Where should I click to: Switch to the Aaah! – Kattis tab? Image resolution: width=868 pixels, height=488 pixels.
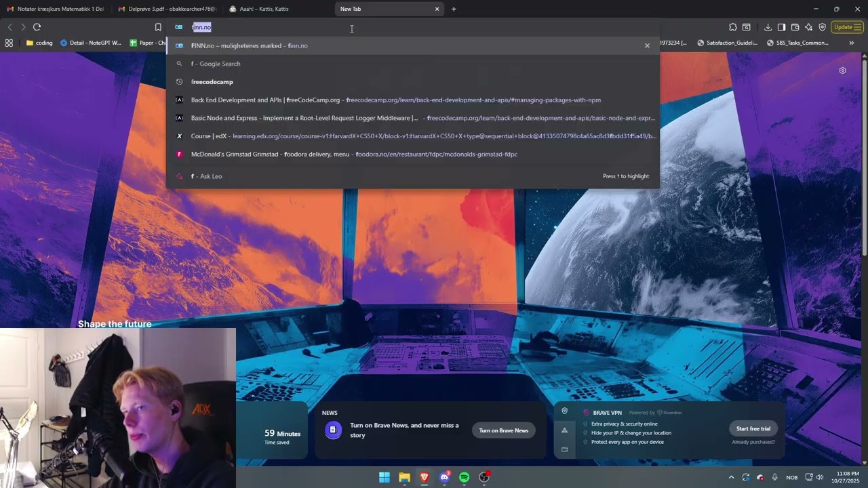pyautogui.click(x=278, y=9)
